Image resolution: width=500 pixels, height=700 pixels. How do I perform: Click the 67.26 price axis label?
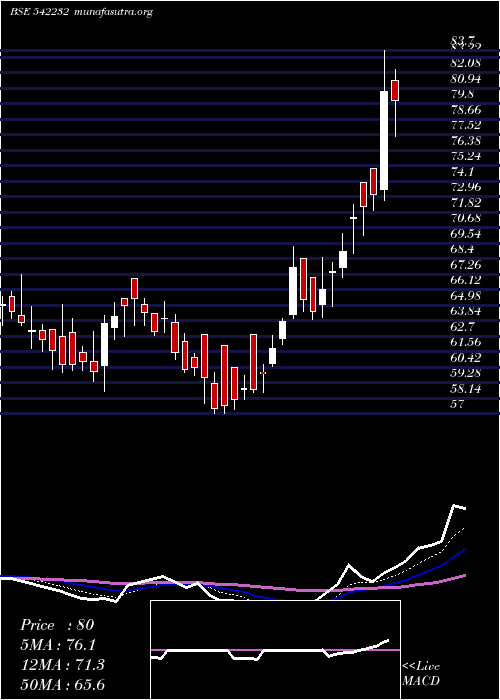[466, 265]
